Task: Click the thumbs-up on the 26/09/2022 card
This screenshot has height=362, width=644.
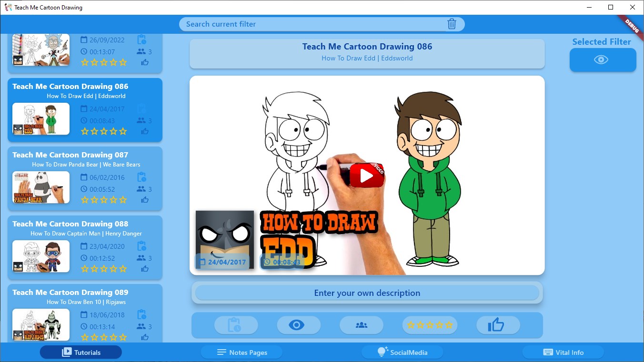Action: (145, 62)
